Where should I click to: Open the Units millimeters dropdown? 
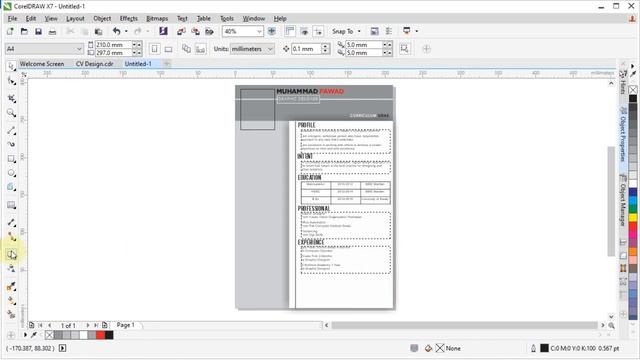click(270, 49)
